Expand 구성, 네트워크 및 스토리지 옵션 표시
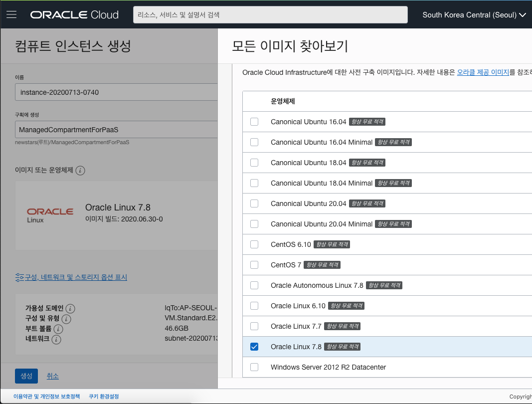Viewport: 532px width, 404px height. (71, 277)
